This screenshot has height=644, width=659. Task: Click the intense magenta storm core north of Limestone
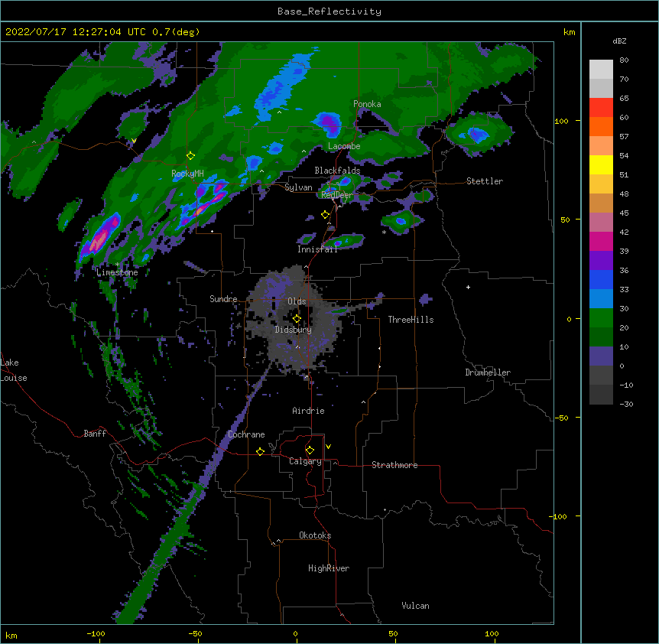click(x=99, y=238)
